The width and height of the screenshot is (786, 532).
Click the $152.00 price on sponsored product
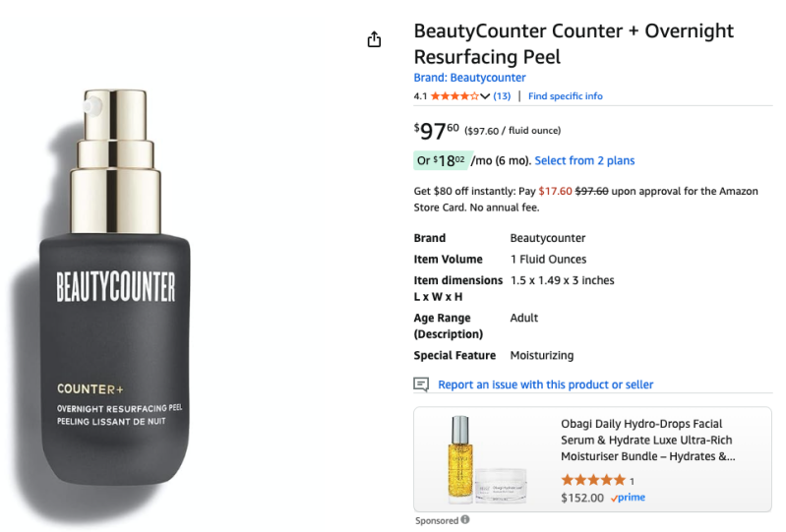pyautogui.click(x=582, y=498)
